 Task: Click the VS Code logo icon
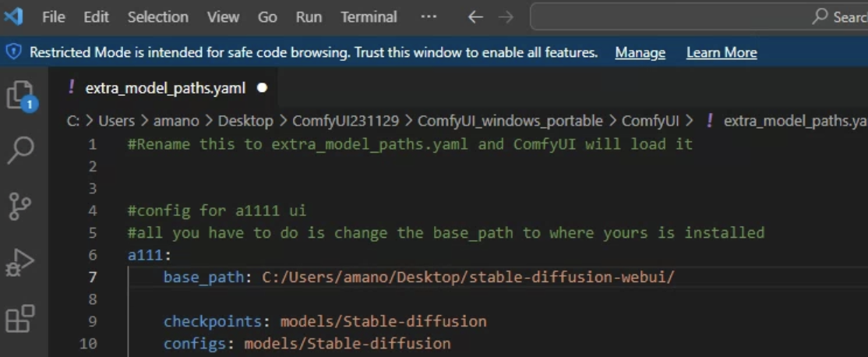tap(13, 16)
